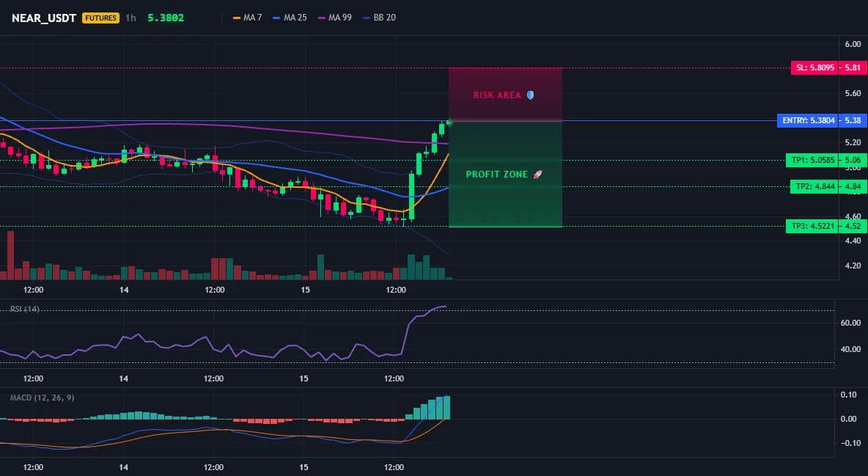
Task: Click the 60.00 level on the RSI axis
Action: pyautogui.click(x=851, y=323)
